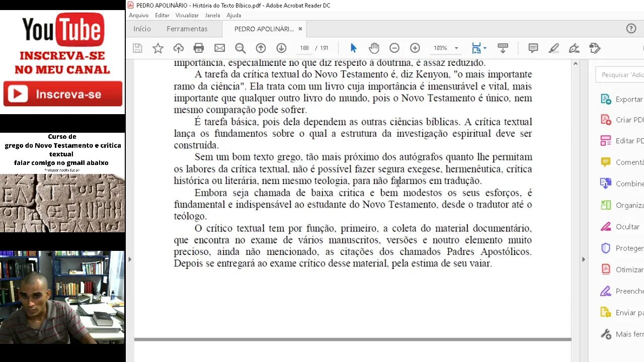Click the stamp tool icon
644x362 pixels.
(x=595, y=48)
